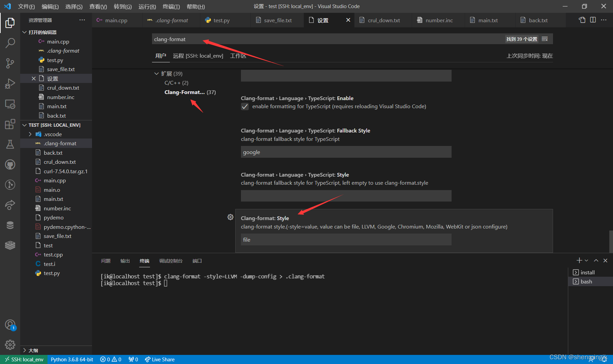This screenshot has height=364, width=613.
Task: Switch to Output panel tab
Action: coord(125,261)
